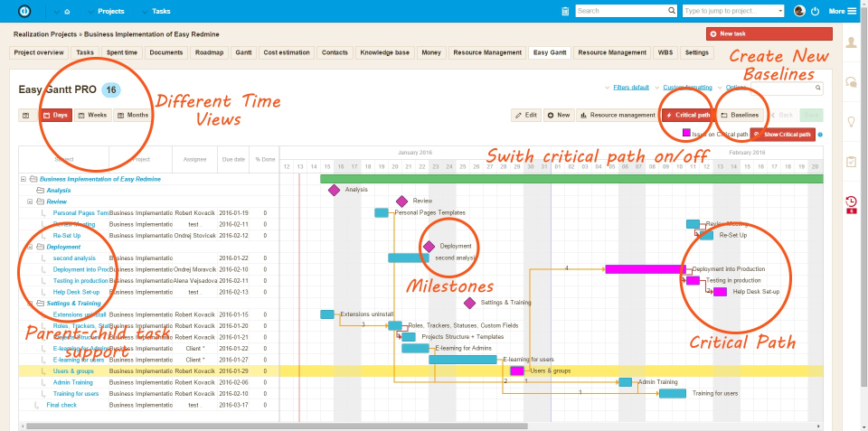Click the magnifier in the filter search box
This screenshot has height=431, width=868.
point(817,88)
